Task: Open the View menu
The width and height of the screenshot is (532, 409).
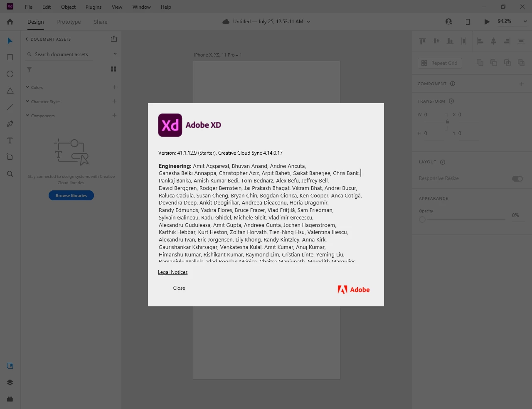Action: pyautogui.click(x=117, y=7)
